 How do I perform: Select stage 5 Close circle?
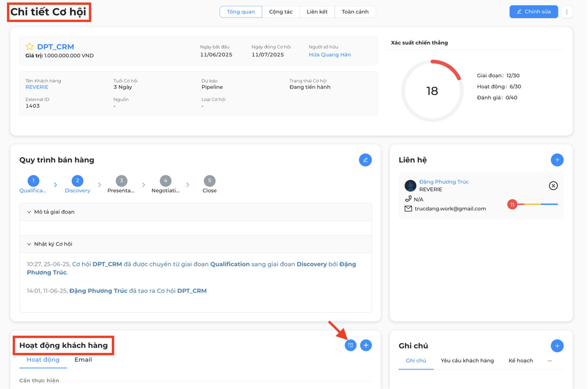[x=209, y=181]
